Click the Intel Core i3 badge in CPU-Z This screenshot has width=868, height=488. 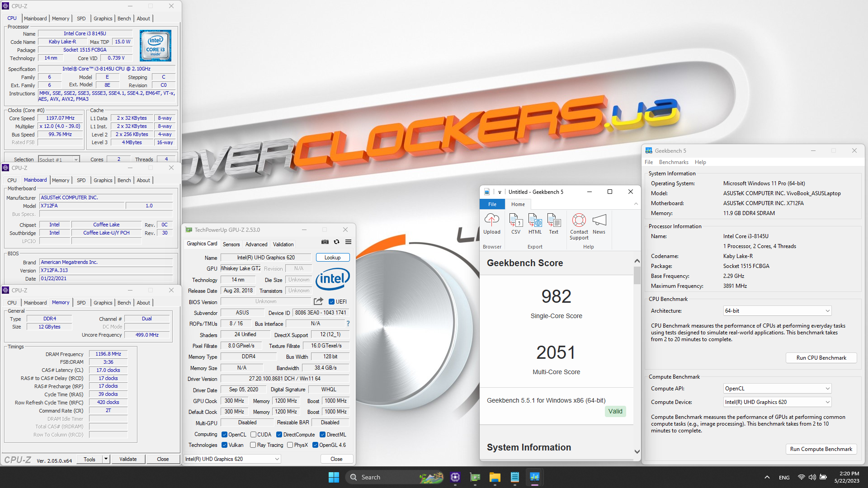(156, 45)
